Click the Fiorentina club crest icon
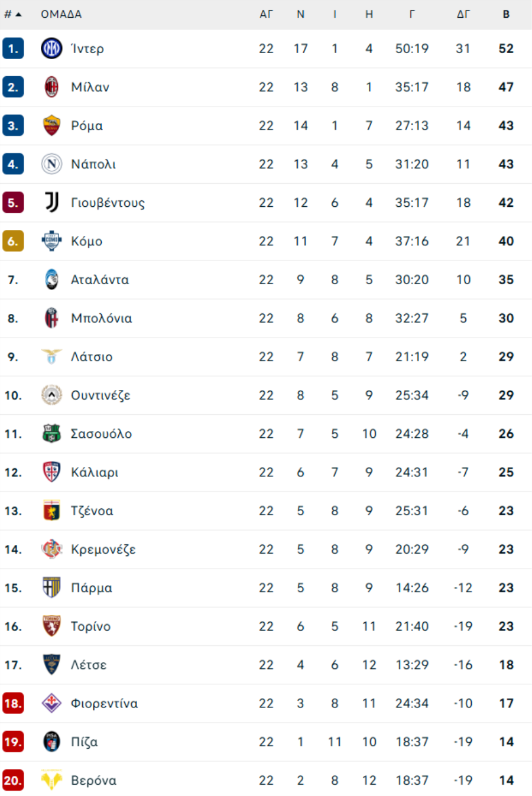Image resolution: width=532 pixels, height=796 pixels. 51,703
